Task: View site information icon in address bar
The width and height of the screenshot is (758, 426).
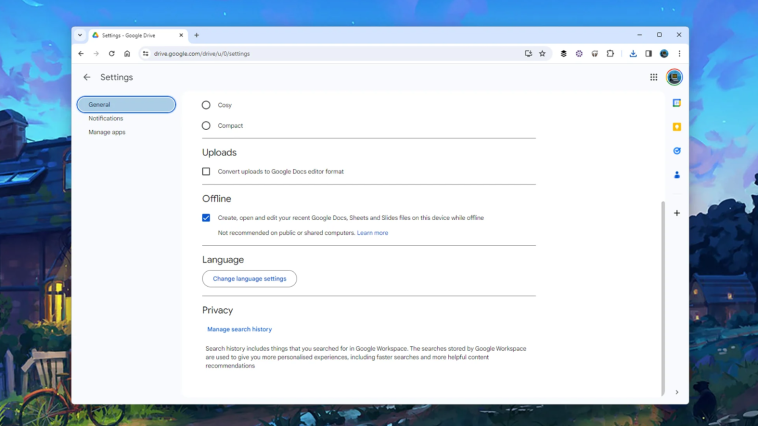Action: coord(146,54)
